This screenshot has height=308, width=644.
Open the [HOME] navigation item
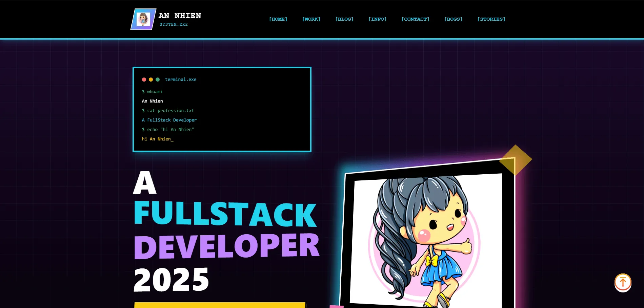pos(278,19)
